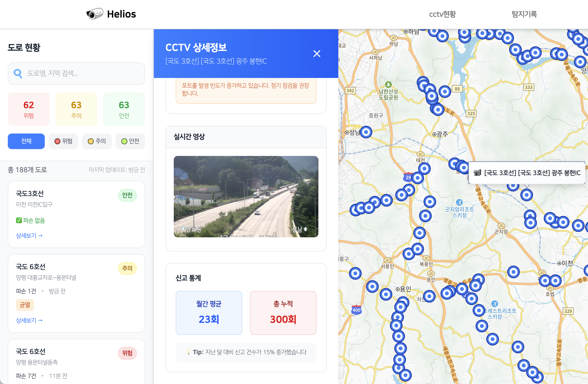Click the red 62 위험 count card
The height and width of the screenshot is (384, 588).
pos(29,109)
